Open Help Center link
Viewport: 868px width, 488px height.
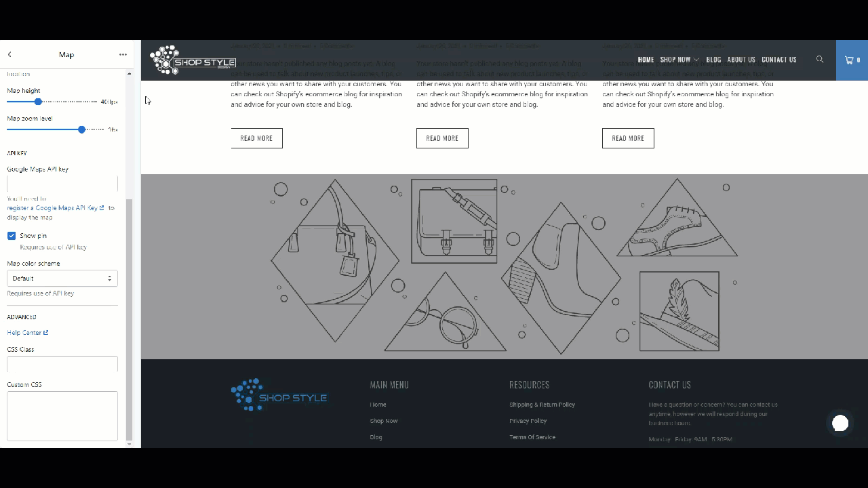click(x=28, y=333)
